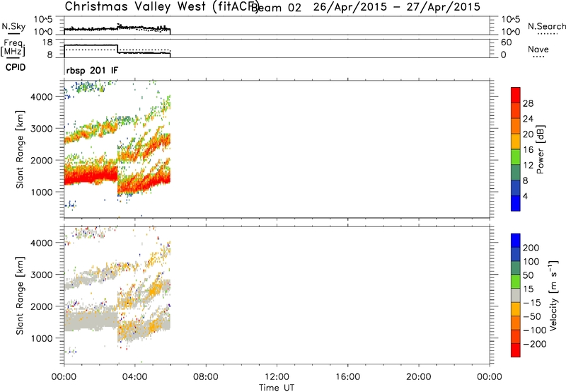The width and height of the screenshot is (566, 392).
Task: Click the 'N.Sky' legend label
Action: pos(13,26)
